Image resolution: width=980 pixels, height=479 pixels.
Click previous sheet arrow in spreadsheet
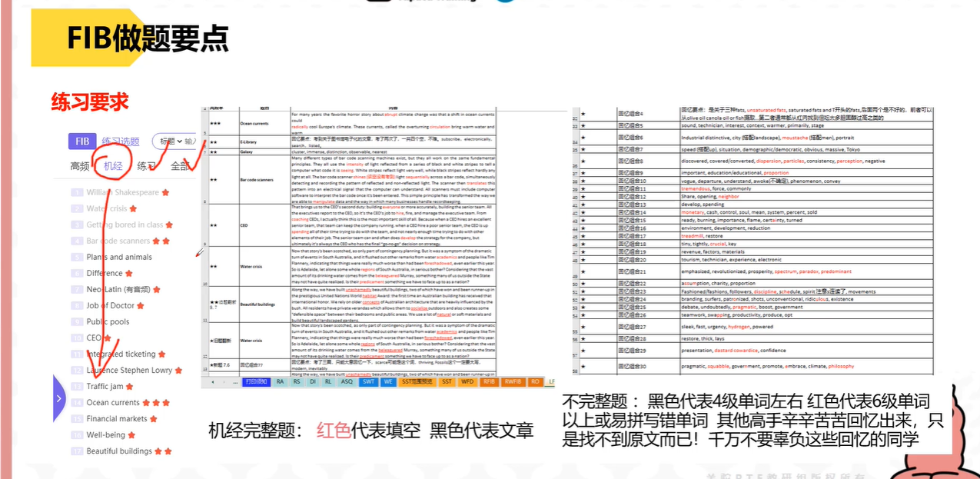tap(213, 382)
